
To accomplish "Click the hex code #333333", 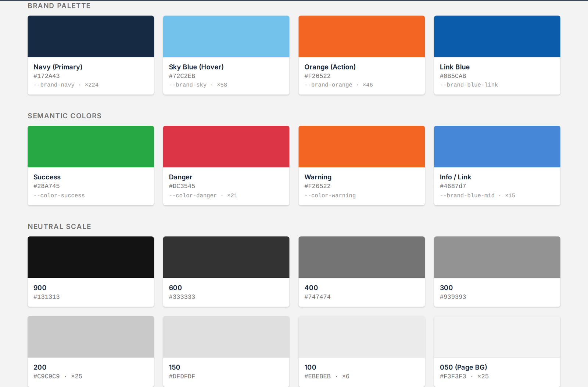I will [x=182, y=297].
